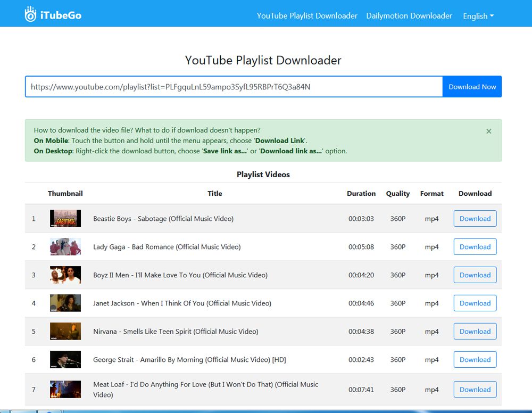This screenshot has width=532, height=413.
Task: Focus the playlist URL input field
Action: coord(234,87)
